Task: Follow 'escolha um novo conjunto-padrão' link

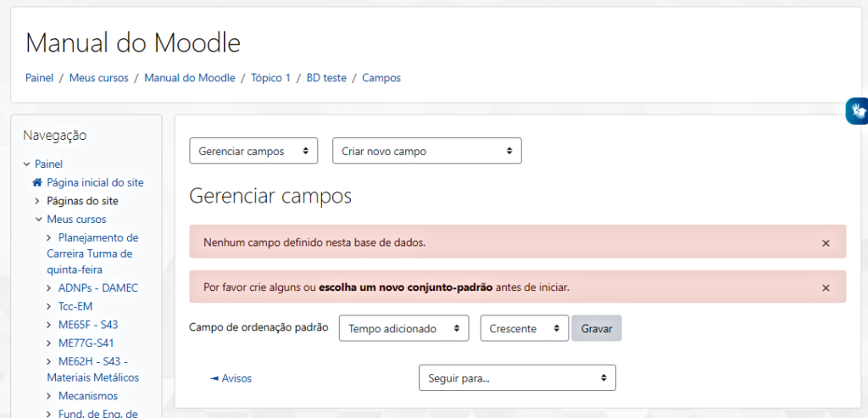Action: click(406, 288)
